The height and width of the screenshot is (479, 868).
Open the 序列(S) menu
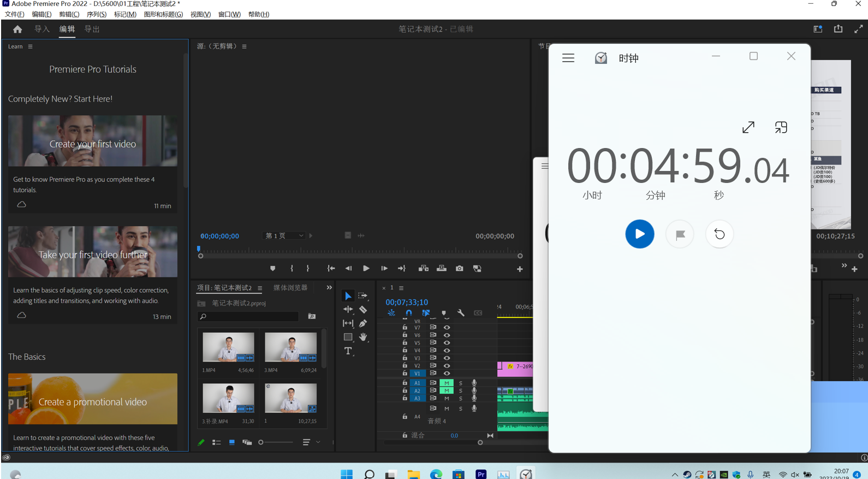coord(97,14)
